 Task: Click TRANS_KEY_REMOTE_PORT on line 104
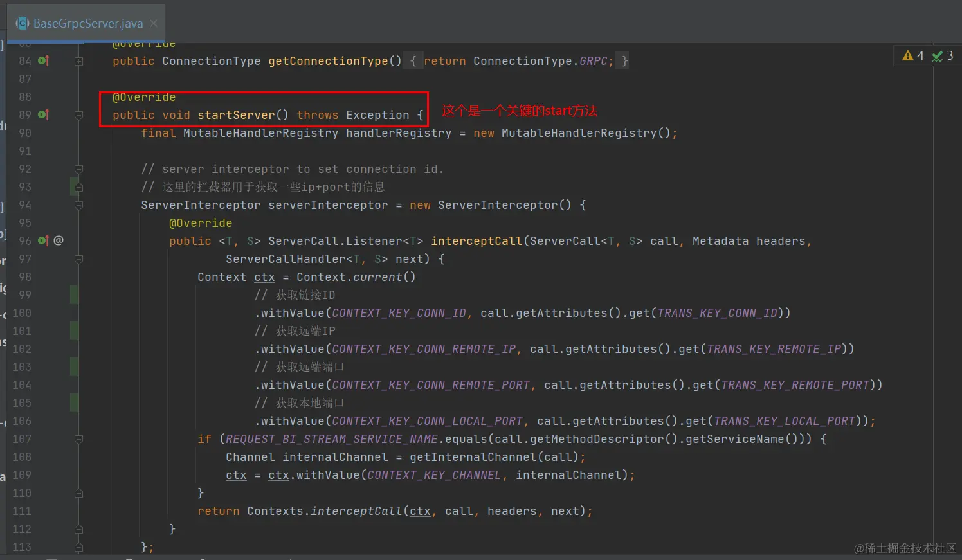click(795, 385)
